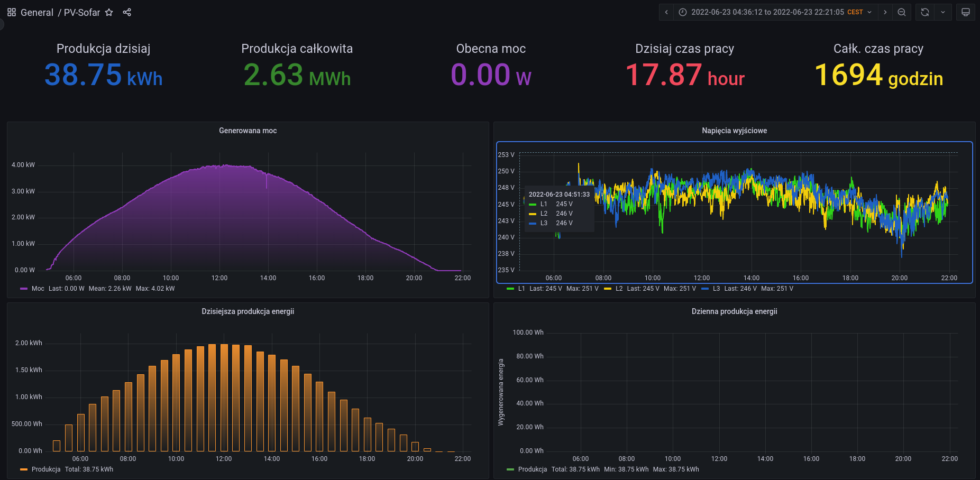Open Napięcia wyjściowe panel title menu
Screen dimensions: 980x480
(x=734, y=131)
